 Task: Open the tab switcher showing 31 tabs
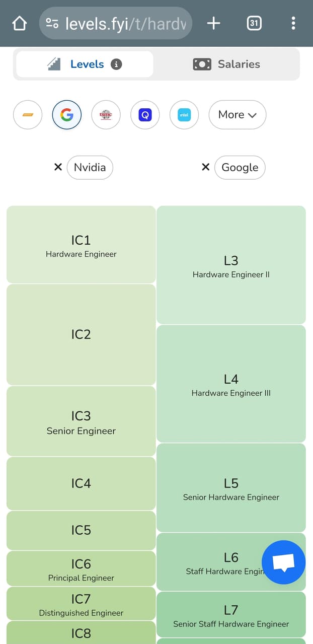(x=254, y=23)
